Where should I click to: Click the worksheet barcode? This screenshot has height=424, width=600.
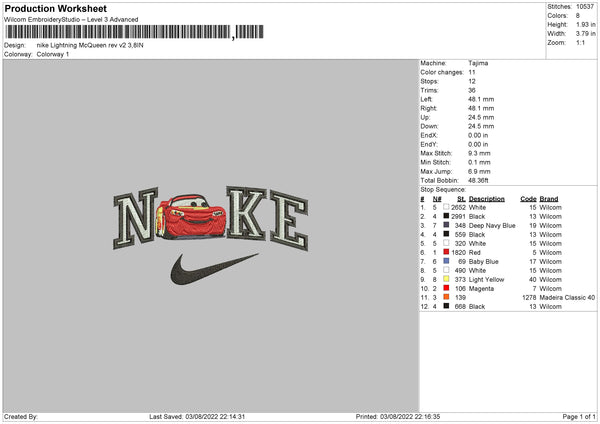pos(134,32)
